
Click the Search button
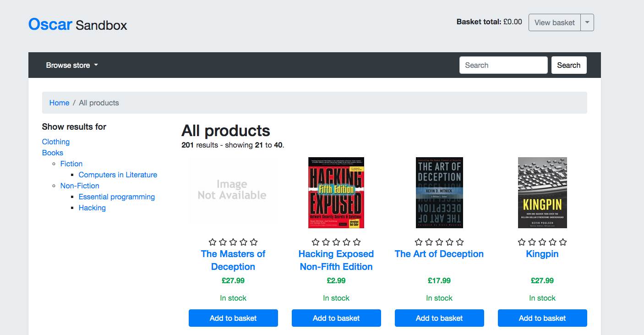pyautogui.click(x=569, y=65)
